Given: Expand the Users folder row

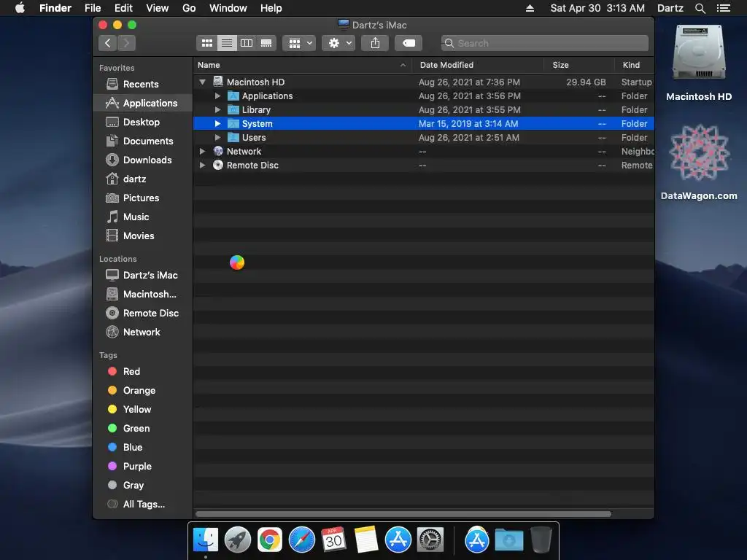Looking at the screenshot, I should pyautogui.click(x=217, y=137).
